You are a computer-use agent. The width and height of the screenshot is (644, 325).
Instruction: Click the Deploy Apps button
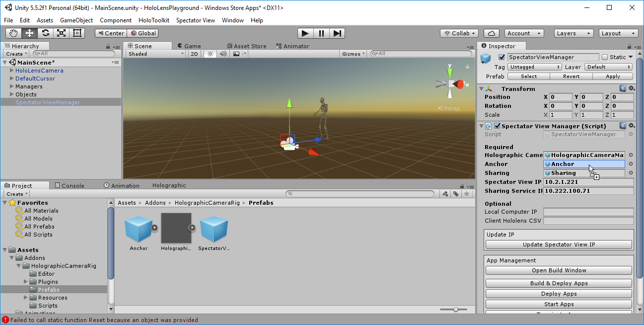click(559, 294)
